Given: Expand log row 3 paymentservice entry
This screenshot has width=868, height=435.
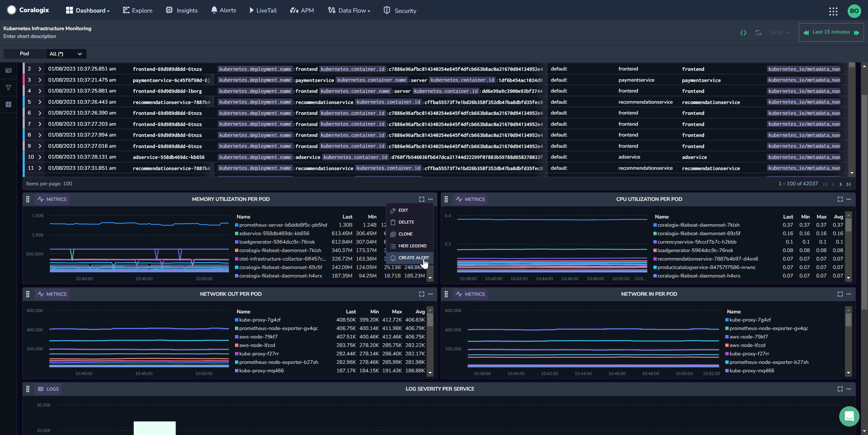Looking at the screenshot, I should pos(40,80).
